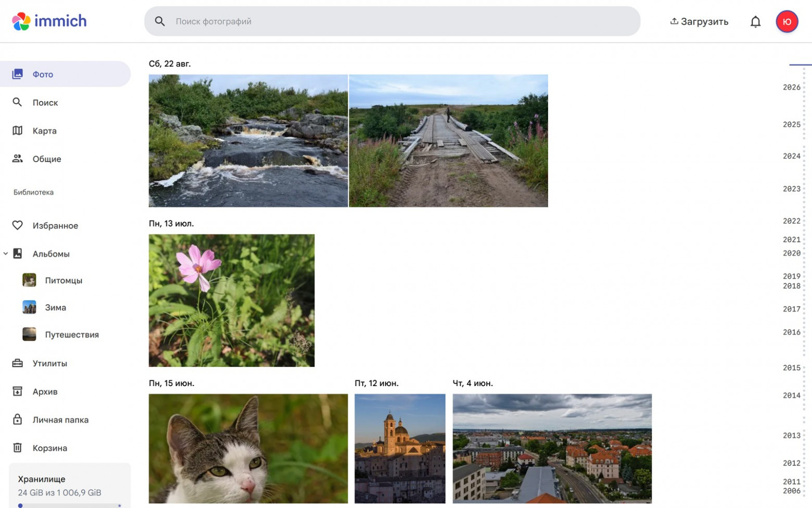Click the Утилиты toolbox icon

[18, 363]
